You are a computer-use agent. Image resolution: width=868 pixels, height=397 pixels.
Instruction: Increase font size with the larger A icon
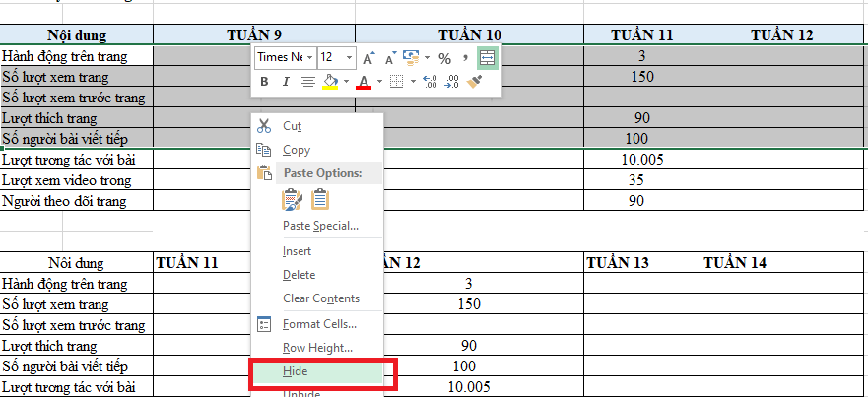coord(368,57)
